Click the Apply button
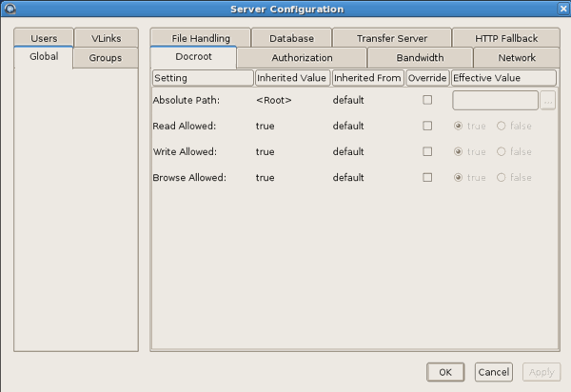The image size is (571, 392). tap(541, 372)
